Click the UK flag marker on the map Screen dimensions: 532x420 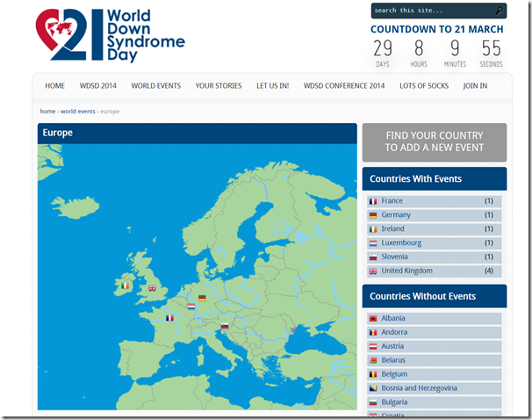152,288
